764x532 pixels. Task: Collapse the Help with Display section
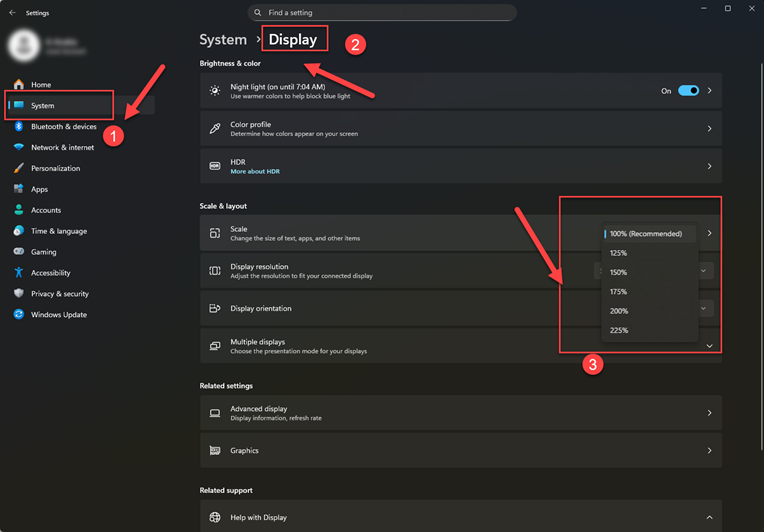point(709,517)
